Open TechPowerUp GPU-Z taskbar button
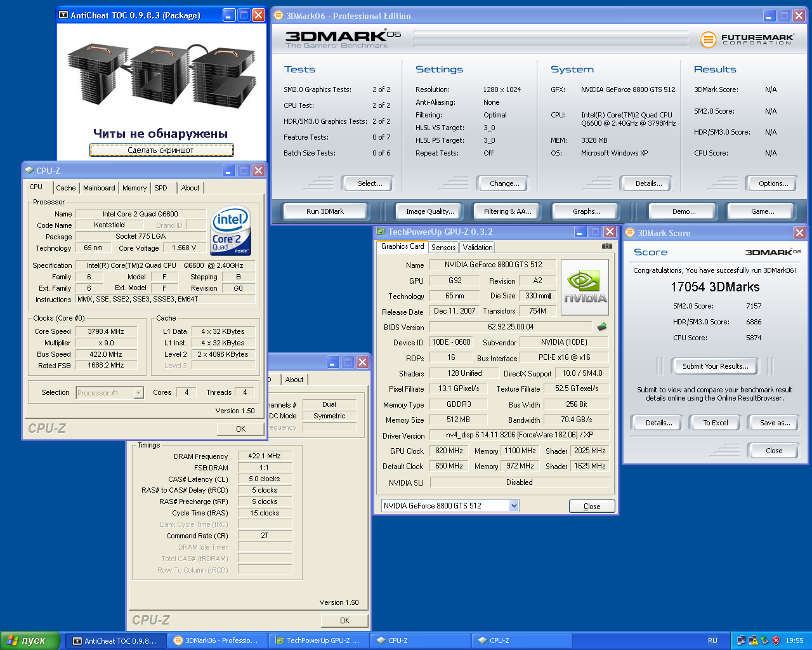 click(318, 640)
